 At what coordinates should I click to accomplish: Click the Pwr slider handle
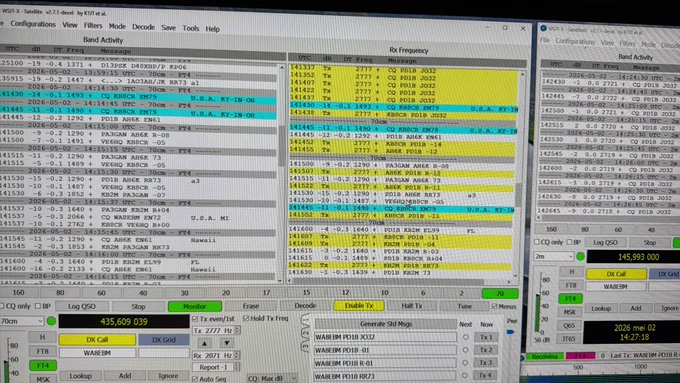click(x=510, y=332)
